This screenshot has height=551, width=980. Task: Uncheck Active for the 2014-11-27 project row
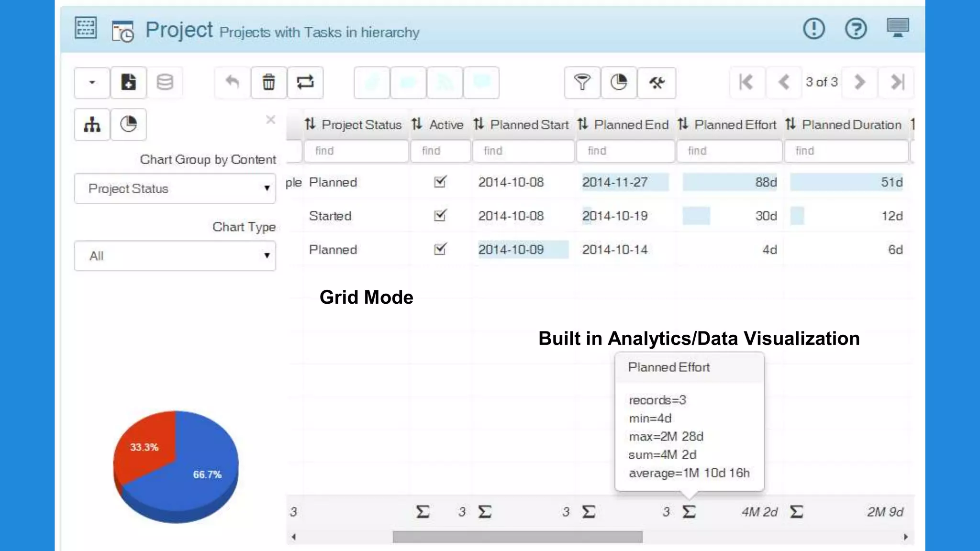pos(440,182)
